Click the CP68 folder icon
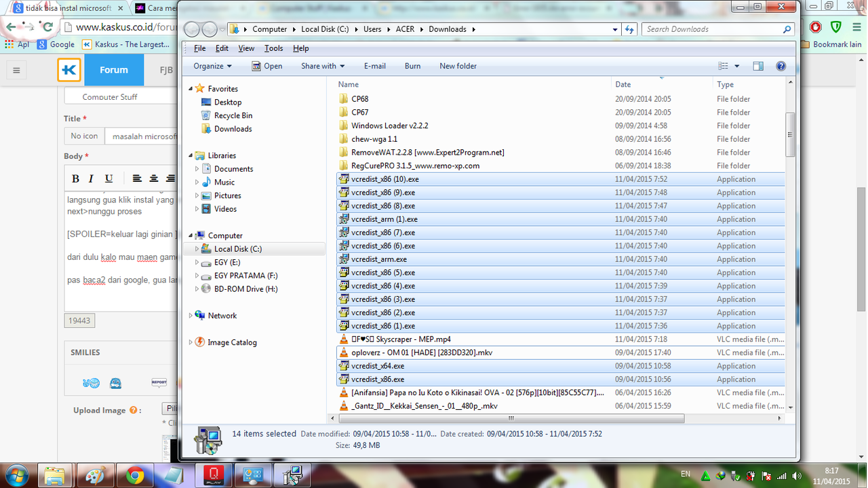This screenshot has height=488, width=868. (x=344, y=99)
